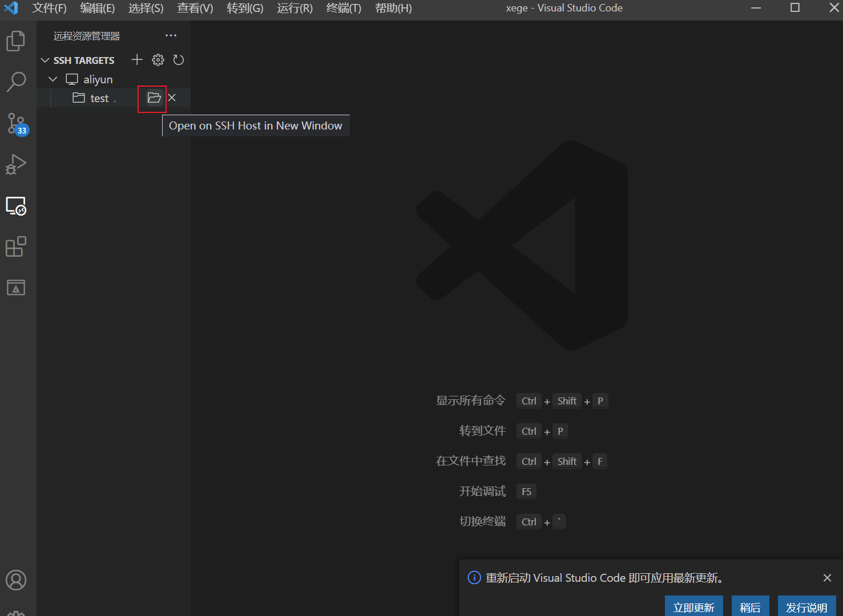The height and width of the screenshot is (616, 843).
Task: Click the 转到文件 shortcut label
Action: [483, 431]
